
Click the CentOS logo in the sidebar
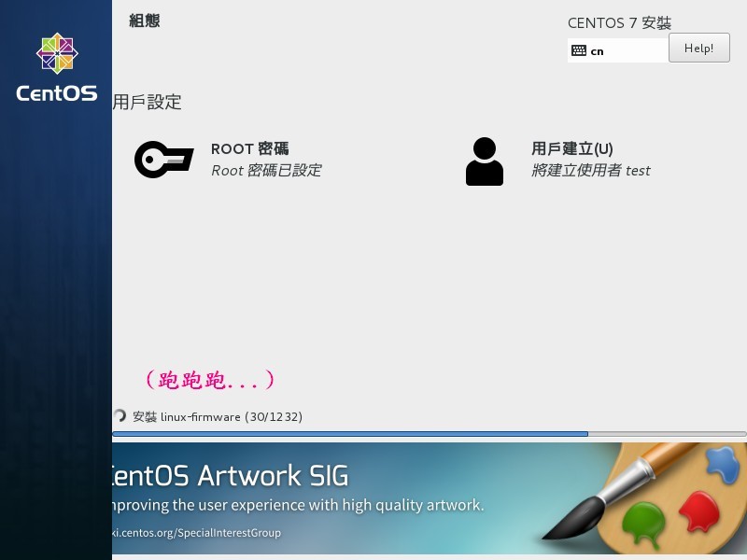57,67
